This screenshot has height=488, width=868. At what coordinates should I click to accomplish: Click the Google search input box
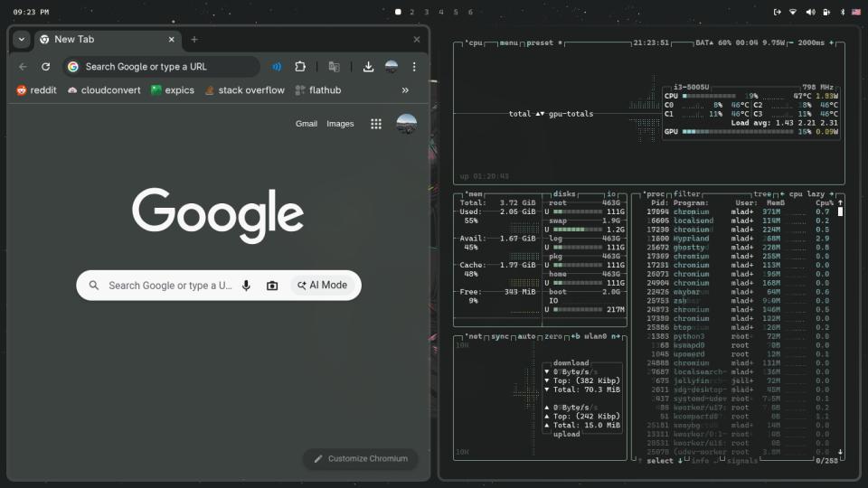[167, 286]
